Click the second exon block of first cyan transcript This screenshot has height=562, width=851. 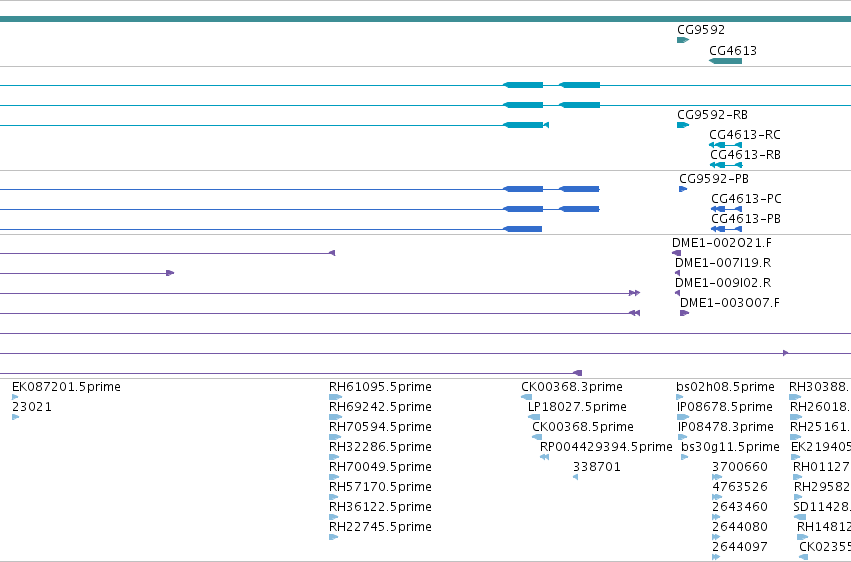coord(580,85)
